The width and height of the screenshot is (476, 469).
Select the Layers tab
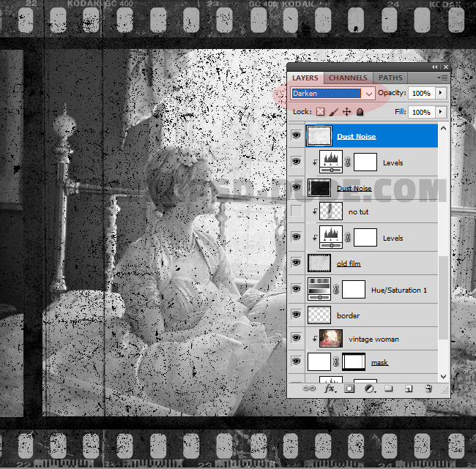point(305,78)
